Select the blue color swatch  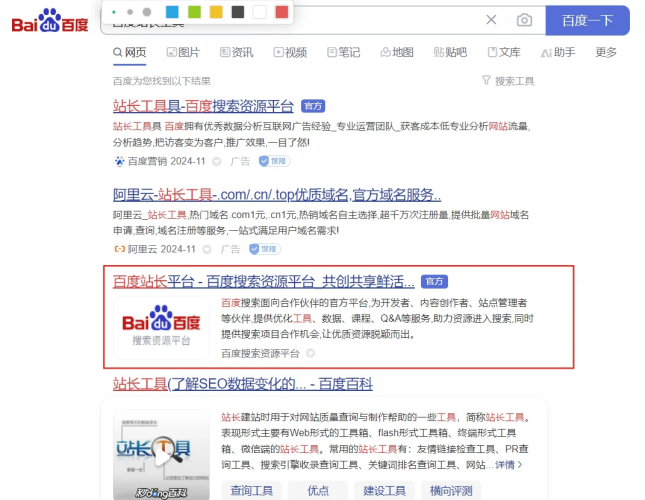[x=172, y=12]
